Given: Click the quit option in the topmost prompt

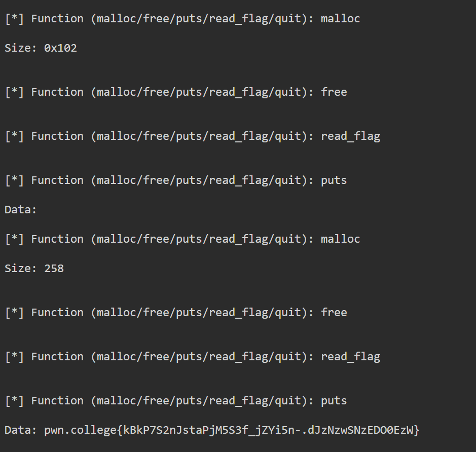Looking at the screenshot, I should coord(288,19).
